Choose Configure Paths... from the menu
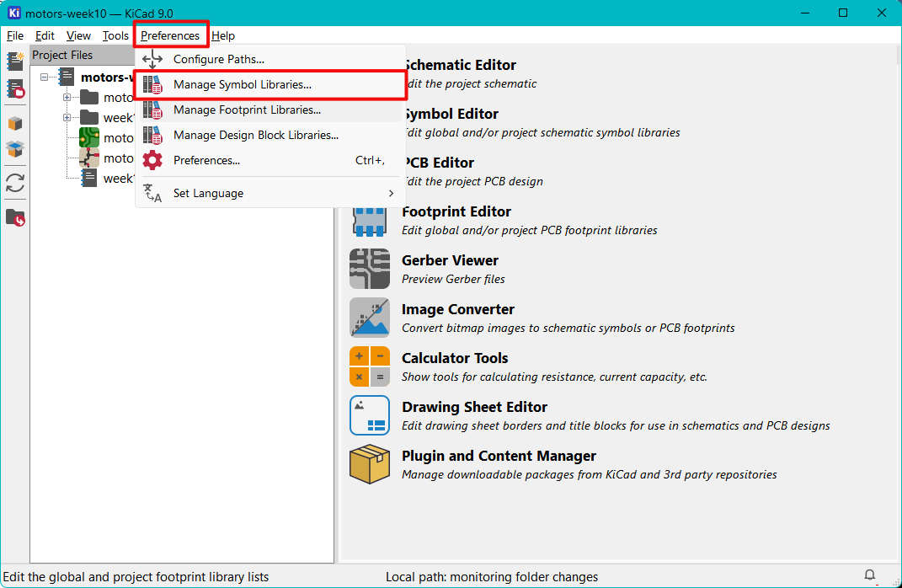Image resolution: width=902 pixels, height=588 pixels. tap(270, 59)
